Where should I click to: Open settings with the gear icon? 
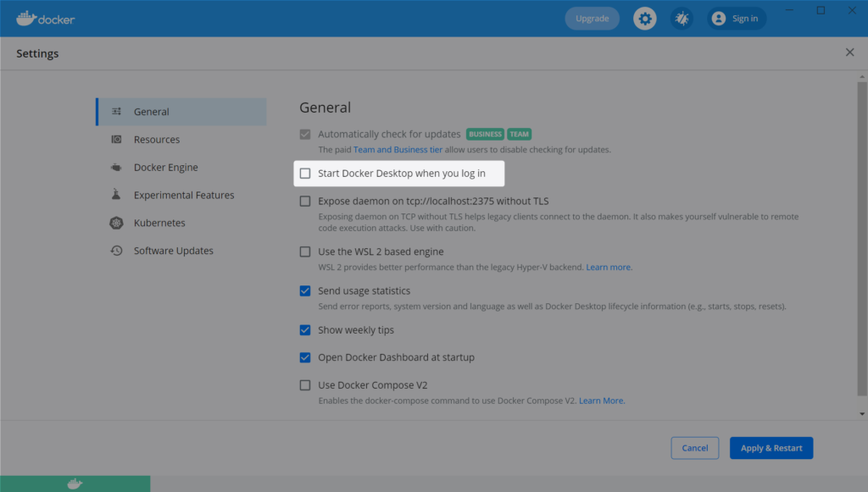click(645, 19)
